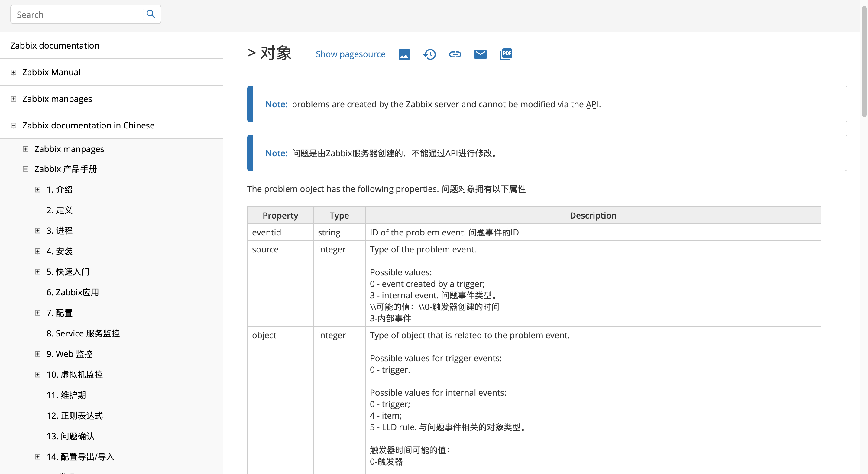The width and height of the screenshot is (868, 474).
Task: Click the backlinks chain icon
Action: click(x=455, y=54)
